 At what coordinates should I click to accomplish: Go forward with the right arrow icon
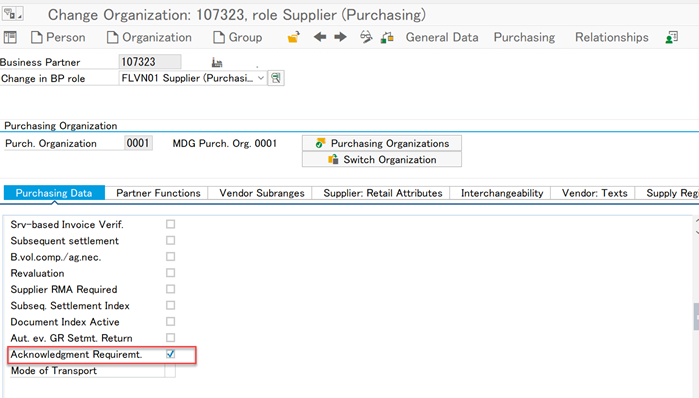(x=341, y=37)
